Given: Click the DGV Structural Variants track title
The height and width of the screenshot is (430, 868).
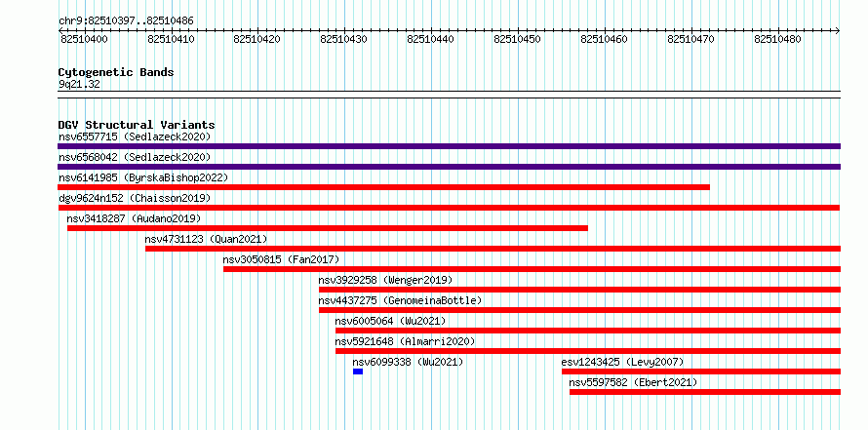Looking at the screenshot, I should tap(137, 125).
